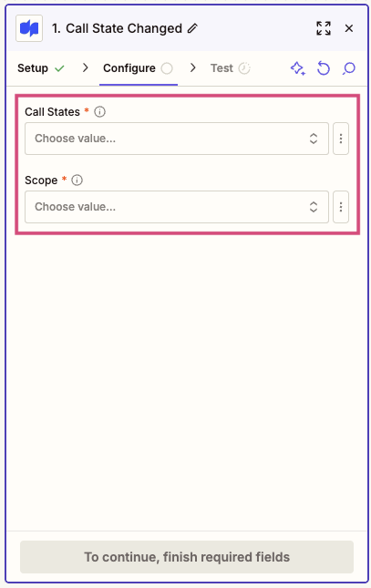371x588 pixels.
Task: Show info tooltip beside Call States
Action: coord(99,112)
